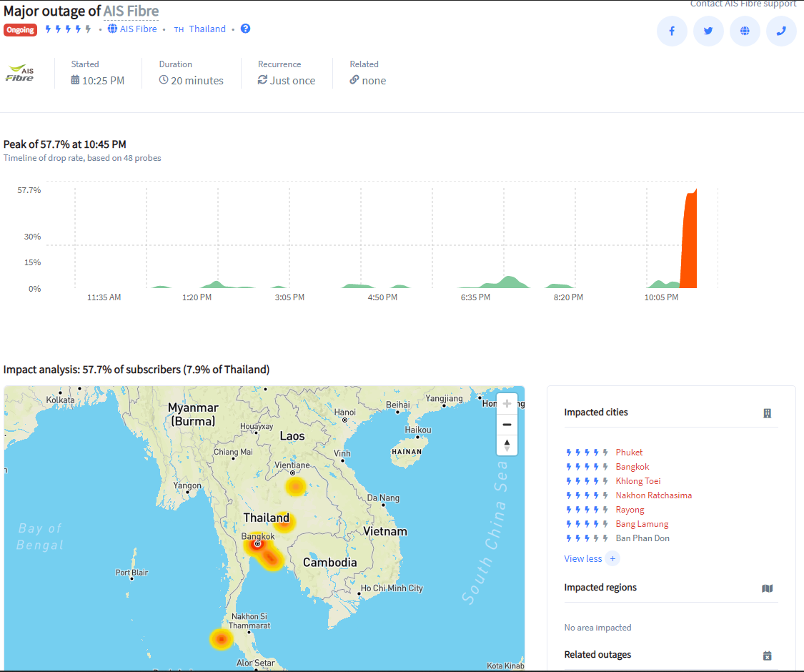Screen dimensions: 804x672
Task: Click the calendar icon next to 10:25 PM
Action: click(75, 80)
